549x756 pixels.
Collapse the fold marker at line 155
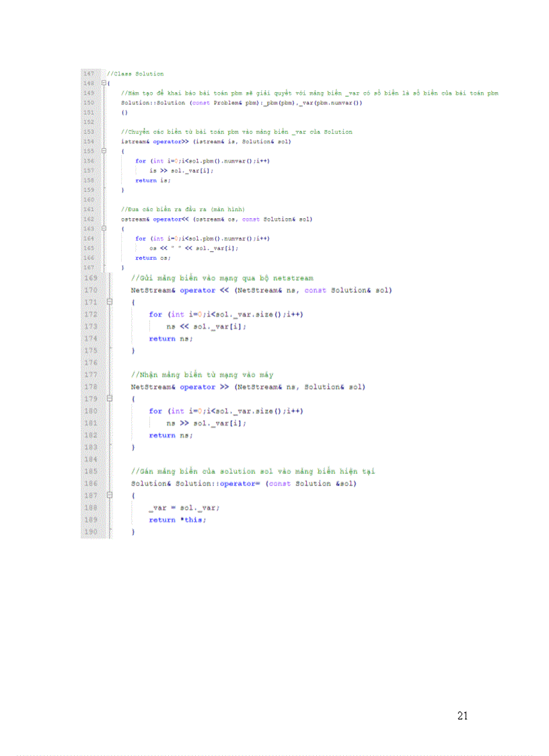[x=104, y=151]
